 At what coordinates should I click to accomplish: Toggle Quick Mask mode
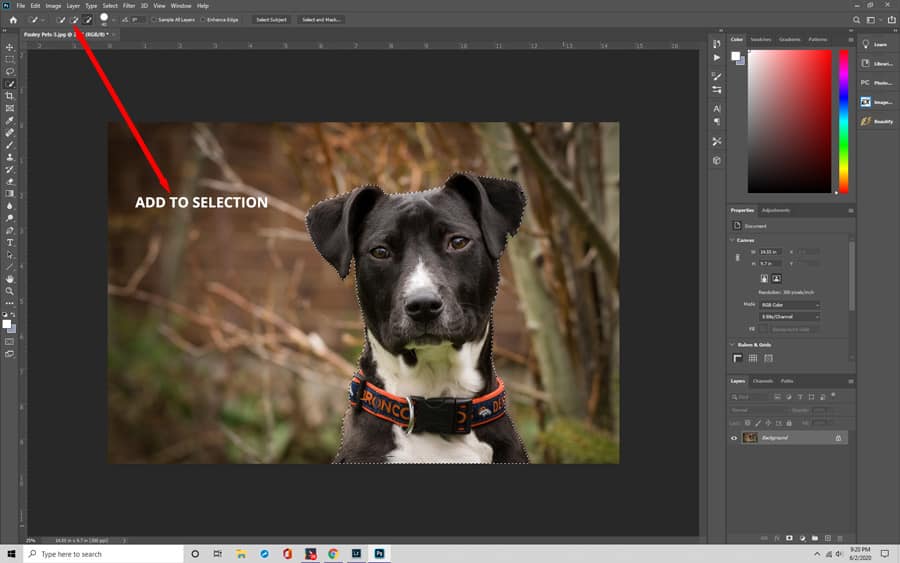(10, 342)
